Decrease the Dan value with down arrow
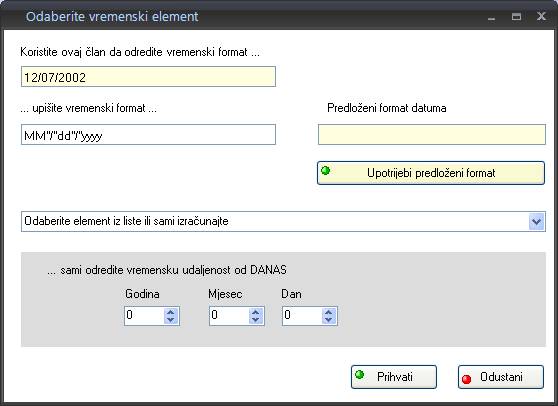Screen dimensions: 558x406 point(329,320)
